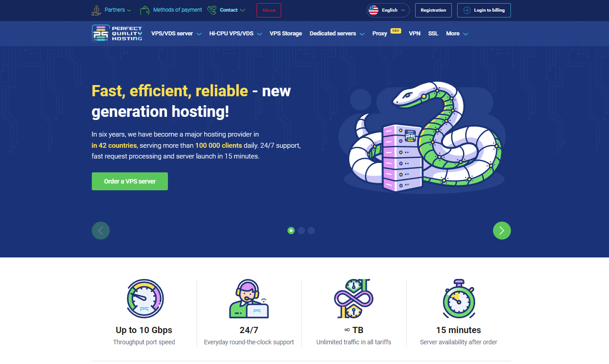Click the Registration button
This screenshot has height=364, width=609.
[x=433, y=10]
